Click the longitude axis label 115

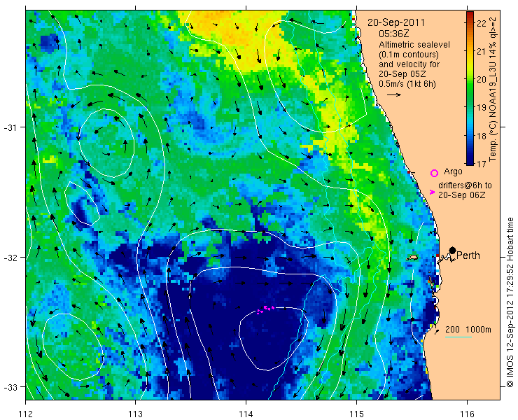tap(356, 414)
